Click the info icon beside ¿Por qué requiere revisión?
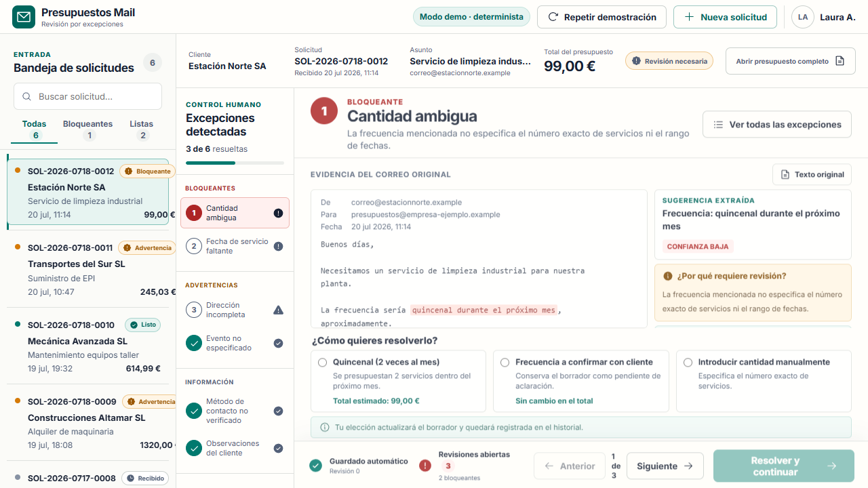This screenshot has height=488, width=868. point(668,276)
